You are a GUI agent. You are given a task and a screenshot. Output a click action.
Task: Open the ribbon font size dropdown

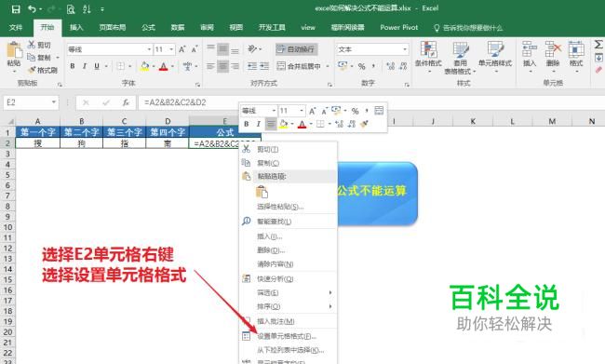[x=171, y=49]
